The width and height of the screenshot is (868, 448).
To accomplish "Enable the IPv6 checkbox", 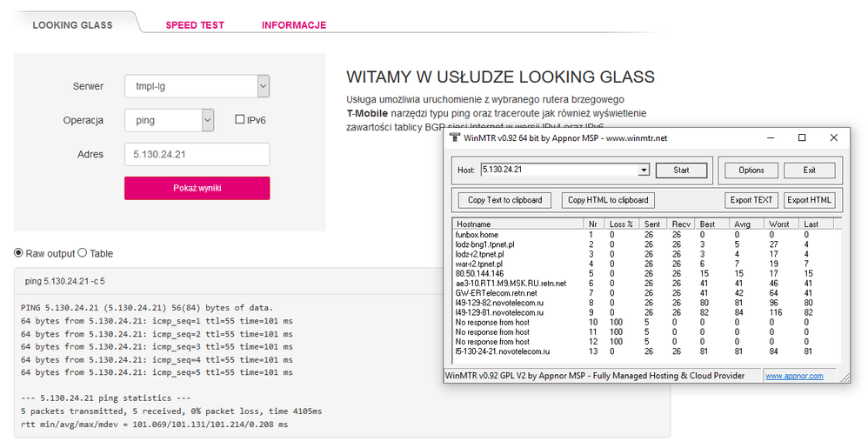I will [241, 120].
